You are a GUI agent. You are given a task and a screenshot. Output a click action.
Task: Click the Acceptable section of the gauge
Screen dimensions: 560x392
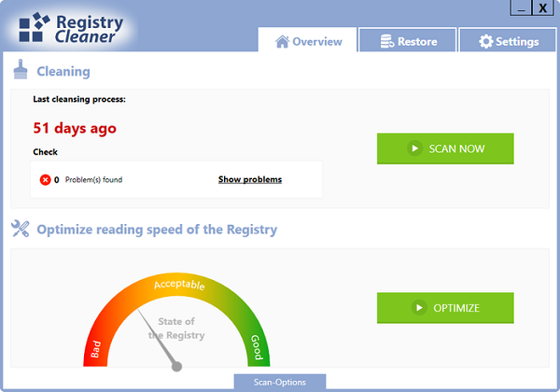coord(177,285)
